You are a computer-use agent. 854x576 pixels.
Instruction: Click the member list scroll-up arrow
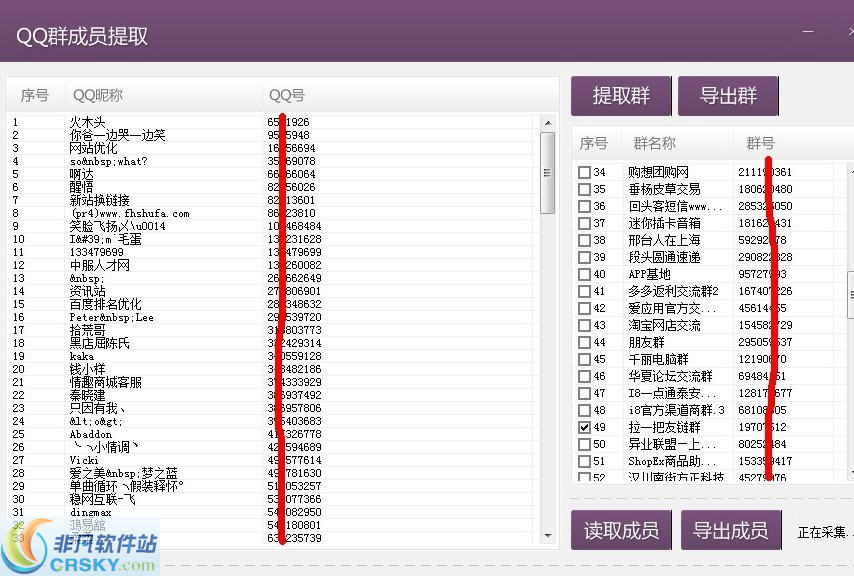click(548, 123)
